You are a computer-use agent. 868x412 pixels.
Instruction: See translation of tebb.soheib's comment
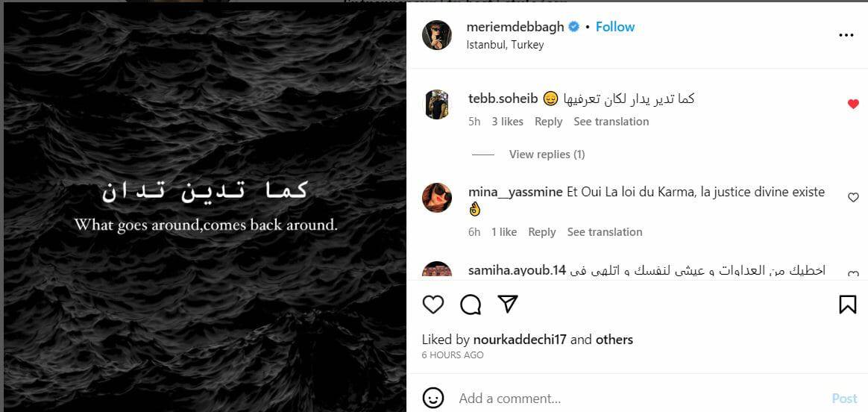tap(611, 122)
